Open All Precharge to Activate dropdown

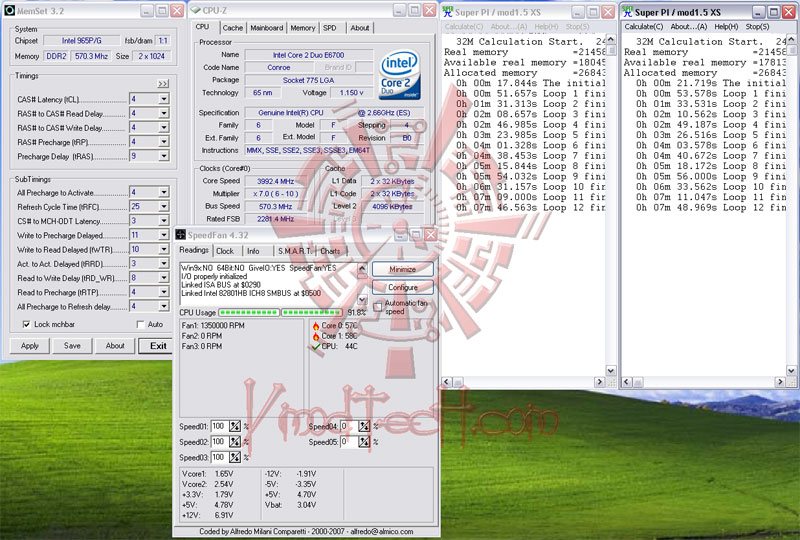[x=163, y=192]
